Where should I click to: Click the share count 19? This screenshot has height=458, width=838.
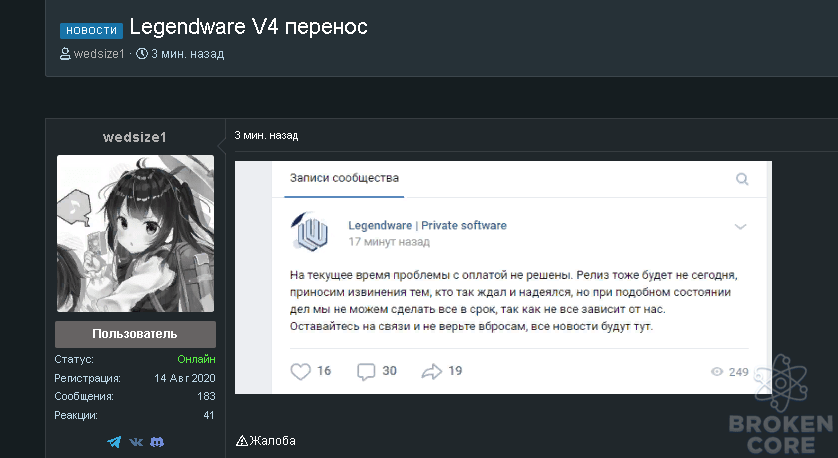pyautogui.click(x=455, y=371)
